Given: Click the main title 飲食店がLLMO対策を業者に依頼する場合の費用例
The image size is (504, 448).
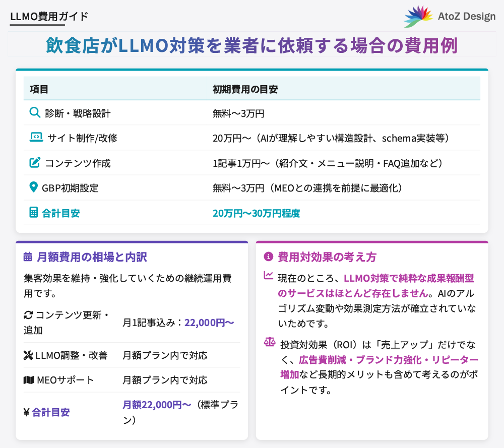Looking at the screenshot, I should (x=252, y=45).
